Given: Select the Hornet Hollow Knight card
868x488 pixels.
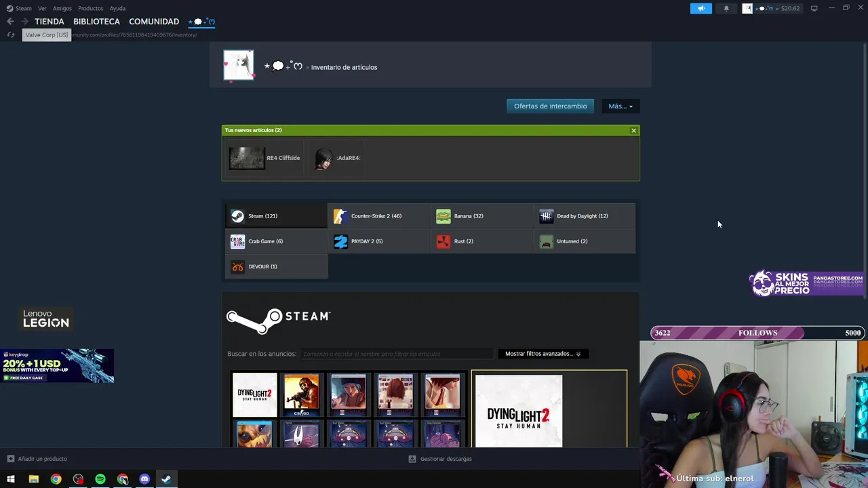Looking at the screenshot, I should (x=302, y=434).
